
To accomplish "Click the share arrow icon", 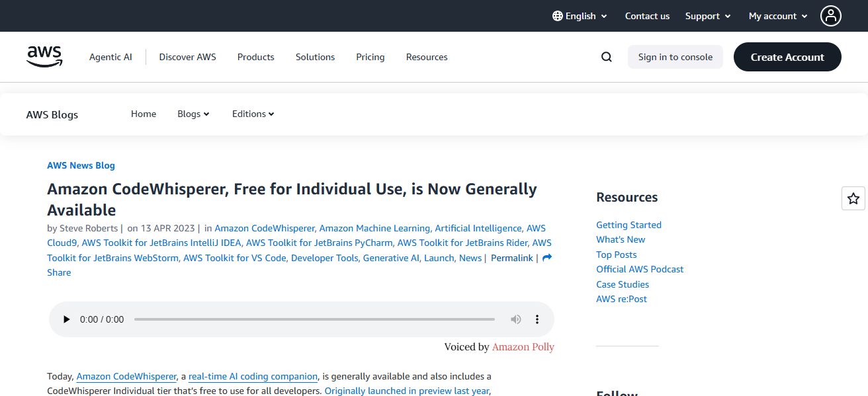I will click(x=547, y=258).
